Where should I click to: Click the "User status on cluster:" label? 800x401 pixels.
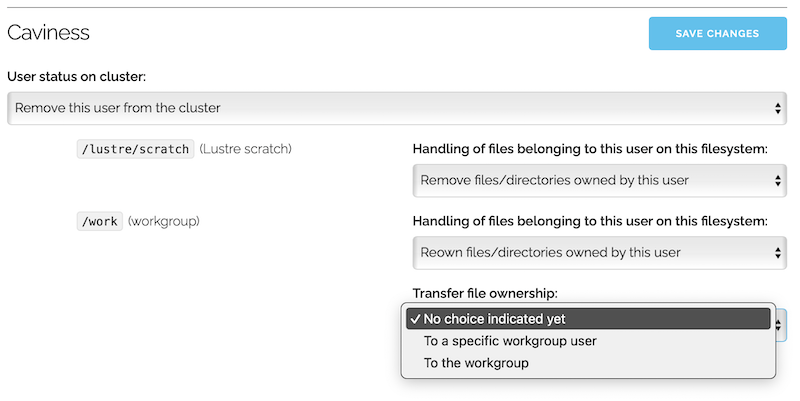[78, 76]
